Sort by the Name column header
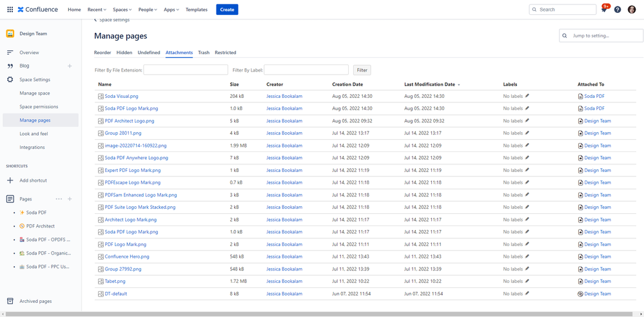Viewport: 644px width, 317px height. tap(104, 84)
